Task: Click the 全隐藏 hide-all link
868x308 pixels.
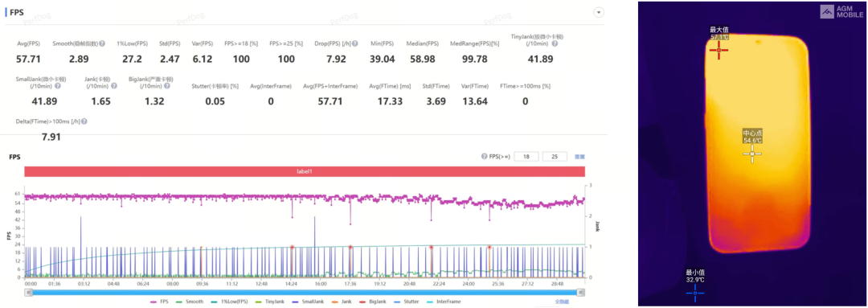Action: 561,302
